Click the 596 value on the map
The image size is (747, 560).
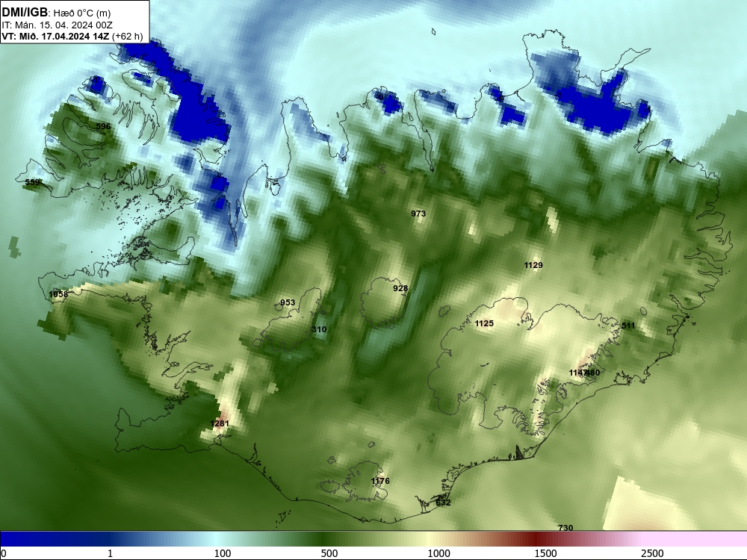pyautogui.click(x=103, y=126)
